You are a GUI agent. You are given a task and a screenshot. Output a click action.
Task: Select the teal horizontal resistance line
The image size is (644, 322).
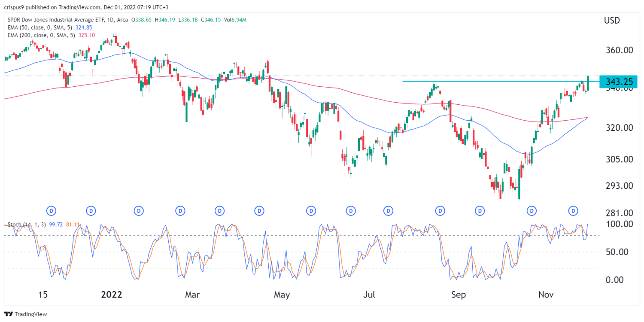coord(494,82)
